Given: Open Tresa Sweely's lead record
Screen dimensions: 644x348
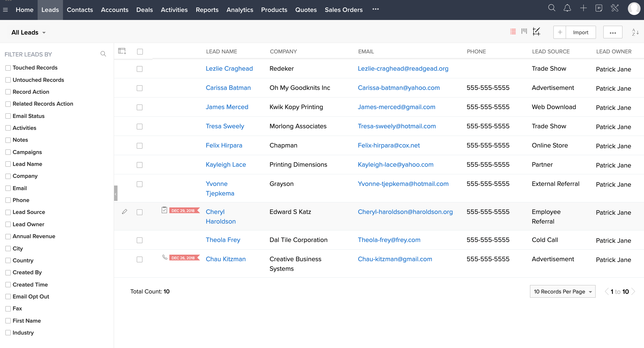Looking at the screenshot, I should (x=225, y=126).
